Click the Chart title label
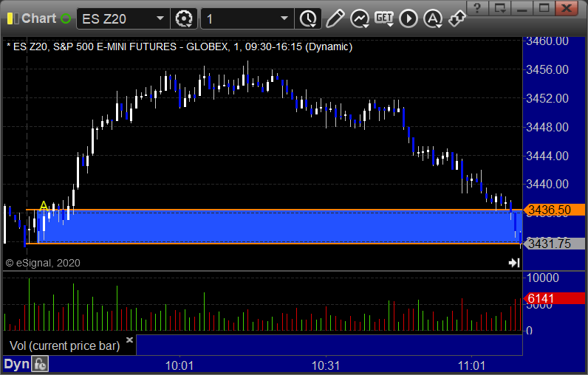 point(38,18)
